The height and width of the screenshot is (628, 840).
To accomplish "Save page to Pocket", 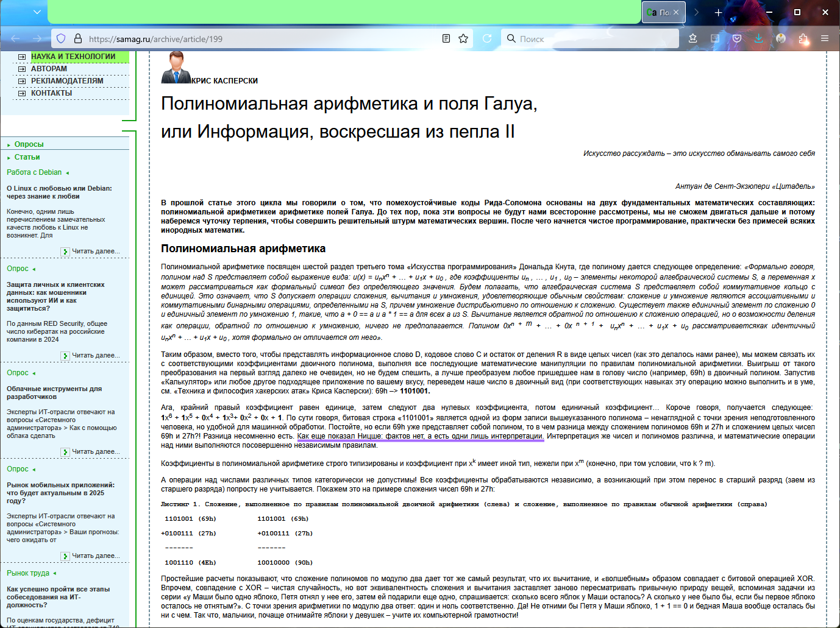I will (737, 38).
